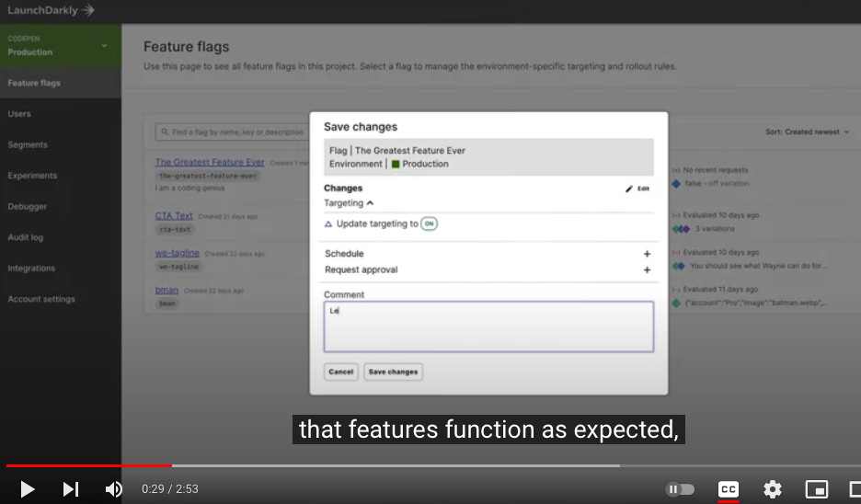The width and height of the screenshot is (861, 504).
Task: Switch to miniplayer mode
Action: pos(817,488)
